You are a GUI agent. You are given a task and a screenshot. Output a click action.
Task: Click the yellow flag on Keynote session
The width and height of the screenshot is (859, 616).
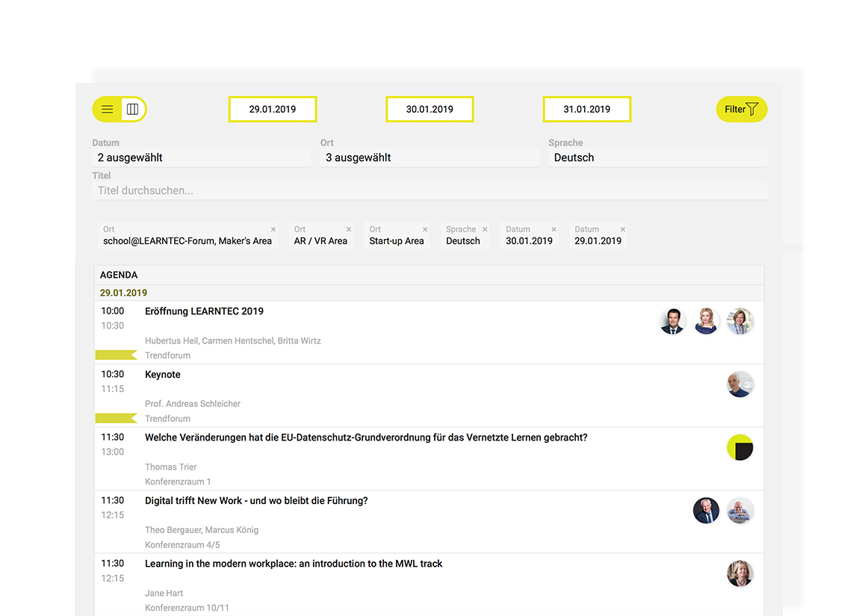116,418
